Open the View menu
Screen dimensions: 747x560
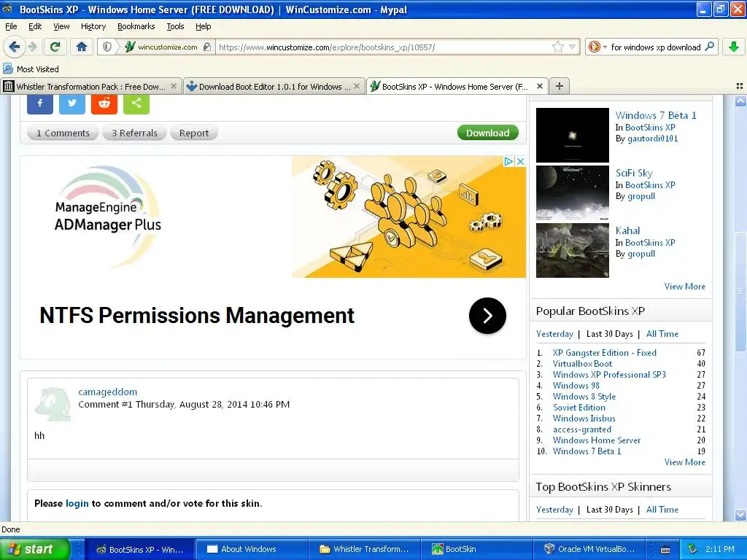click(x=61, y=27)
